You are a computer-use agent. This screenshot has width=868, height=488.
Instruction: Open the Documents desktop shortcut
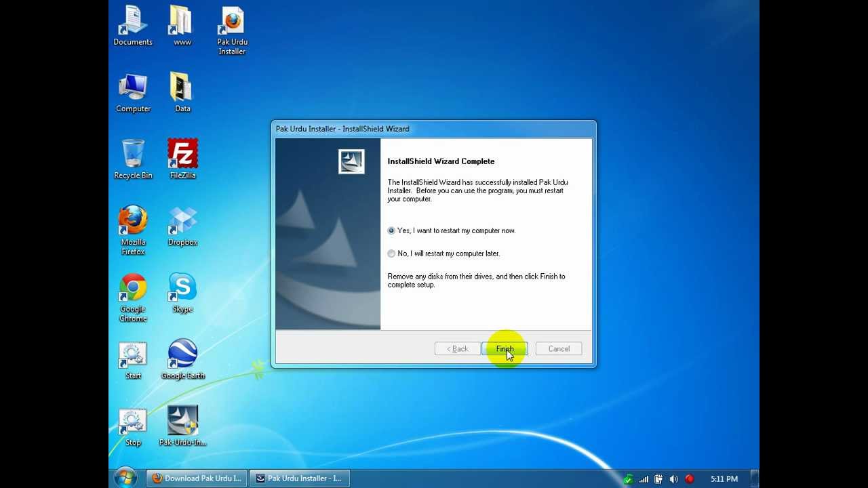[133, 26]
